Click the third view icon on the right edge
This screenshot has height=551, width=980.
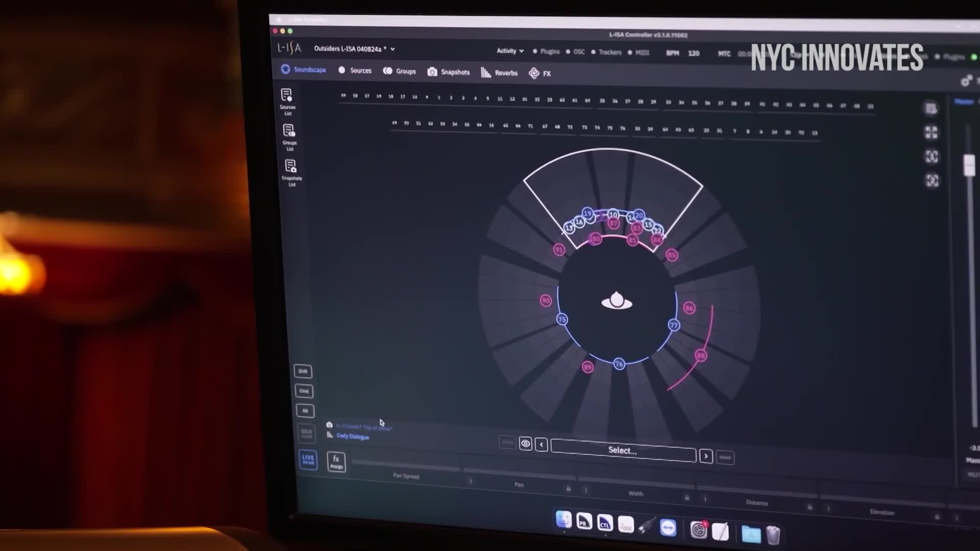932,156
